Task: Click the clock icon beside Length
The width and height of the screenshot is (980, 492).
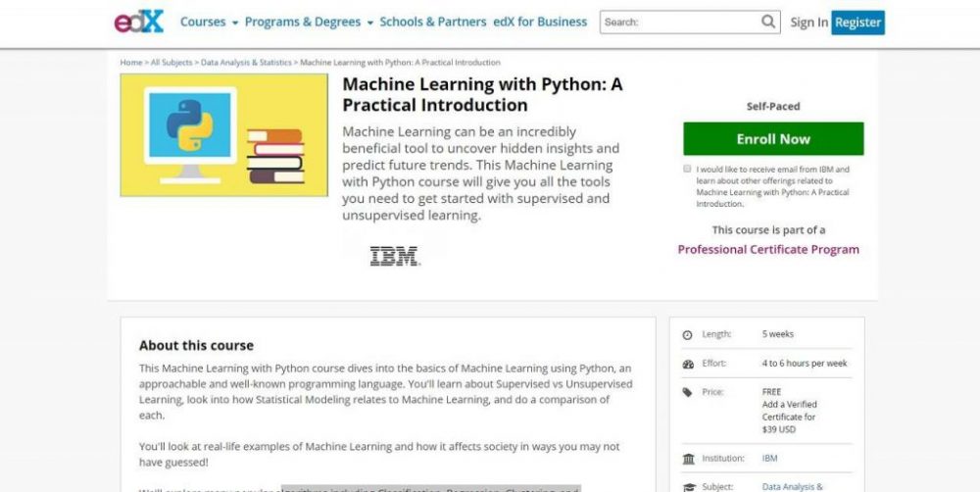Action: (688, 335)
